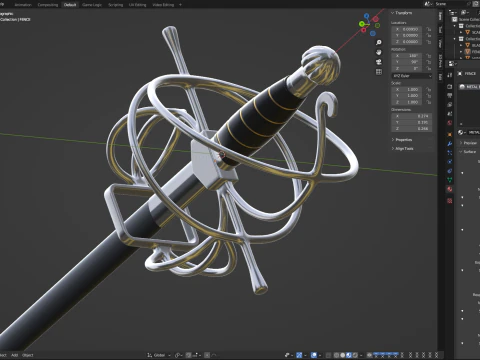The width and height of the screenshot is (480, 360).
Task: Toggle lock on Location X
Action: (429, 29)
